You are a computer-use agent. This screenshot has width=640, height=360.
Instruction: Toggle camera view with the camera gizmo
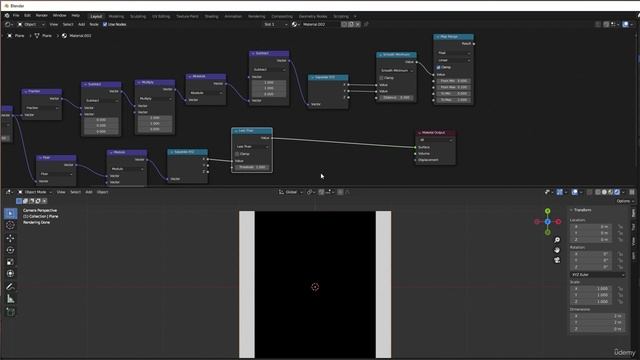tap(557, 260)
